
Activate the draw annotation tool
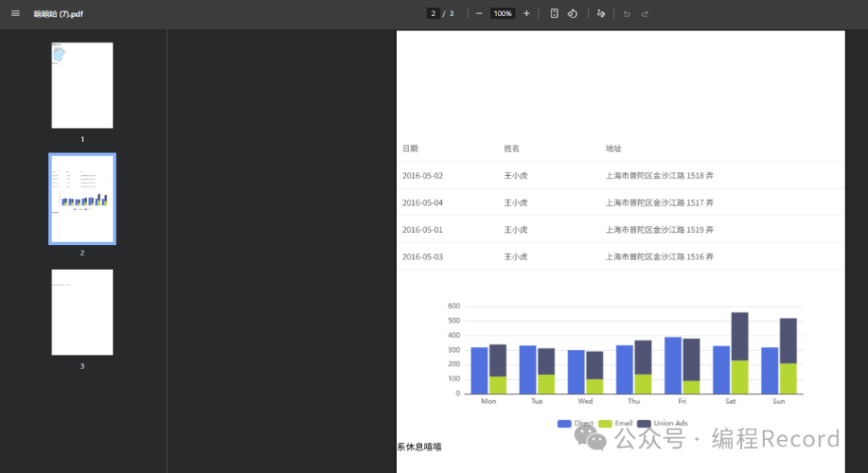click(600, 14)
